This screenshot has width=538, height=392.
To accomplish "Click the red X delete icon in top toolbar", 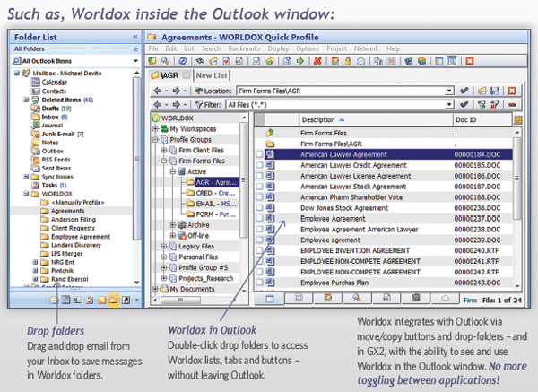I will tap(317, 61).
